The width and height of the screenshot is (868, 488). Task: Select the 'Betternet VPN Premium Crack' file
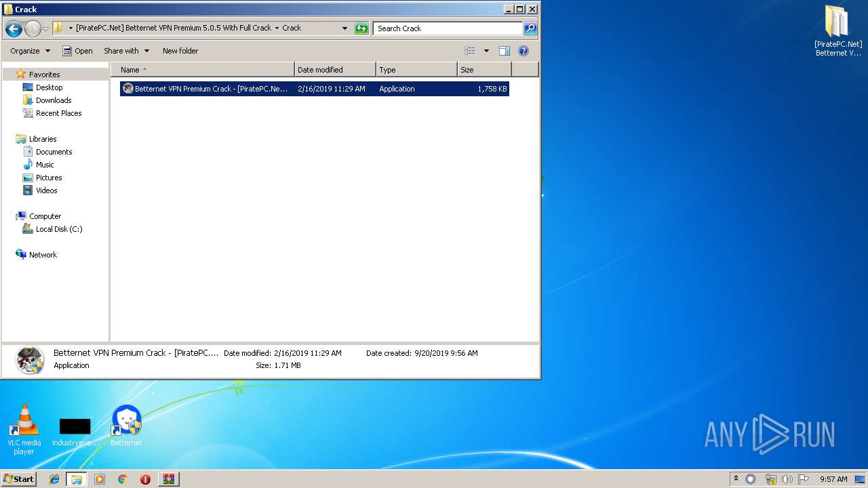315,89
